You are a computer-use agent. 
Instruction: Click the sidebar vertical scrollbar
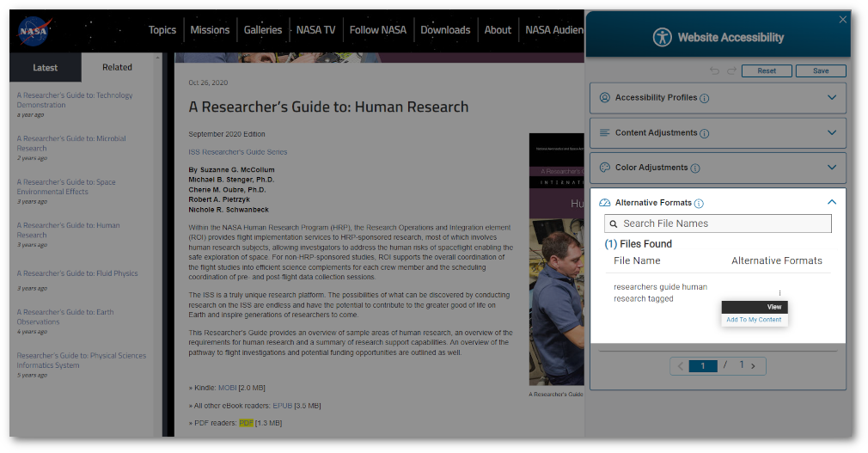point(158,243)
